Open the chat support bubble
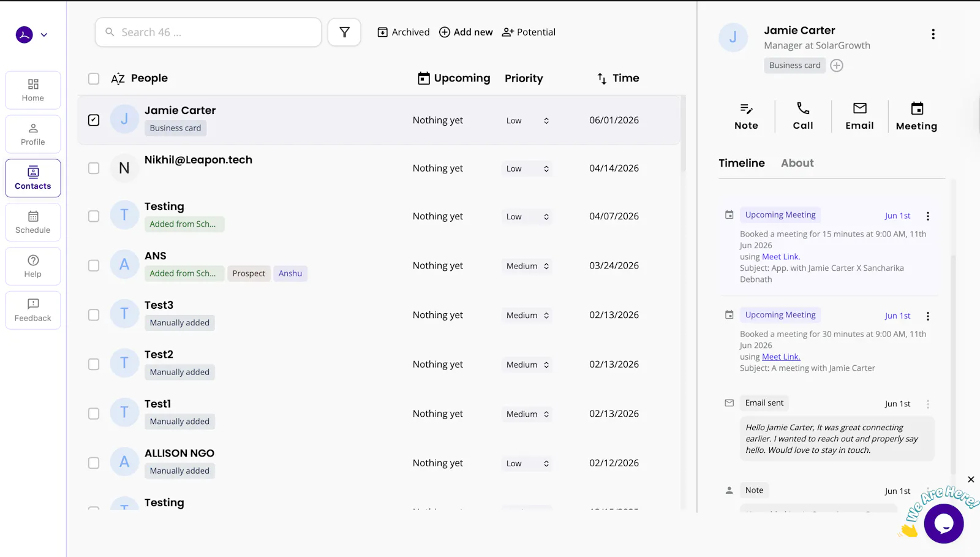 coord(944,523)
